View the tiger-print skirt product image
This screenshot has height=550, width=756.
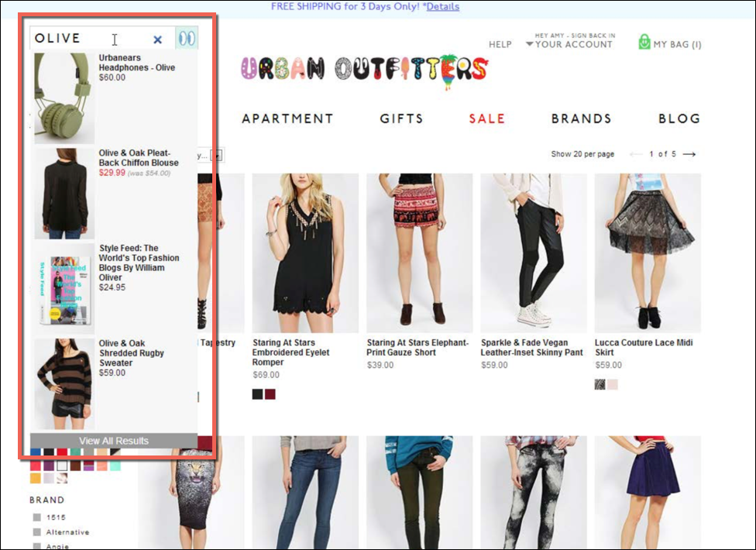pos(191,493)
